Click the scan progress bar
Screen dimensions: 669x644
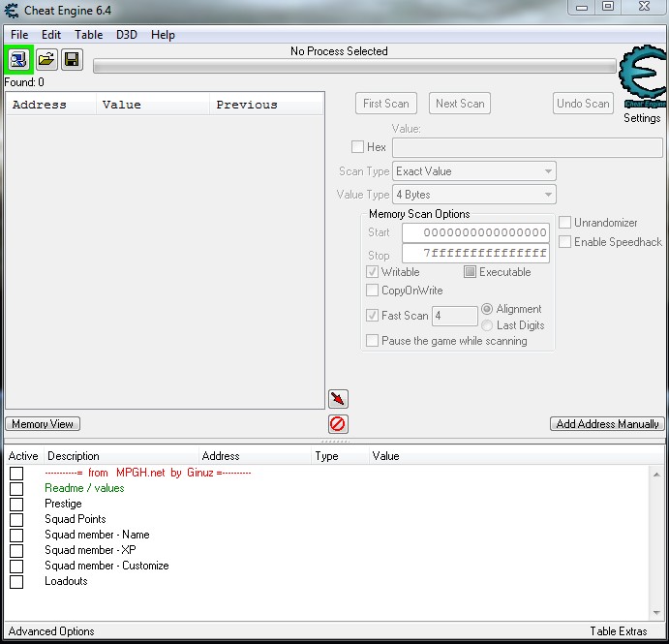(x=354, y=66)
